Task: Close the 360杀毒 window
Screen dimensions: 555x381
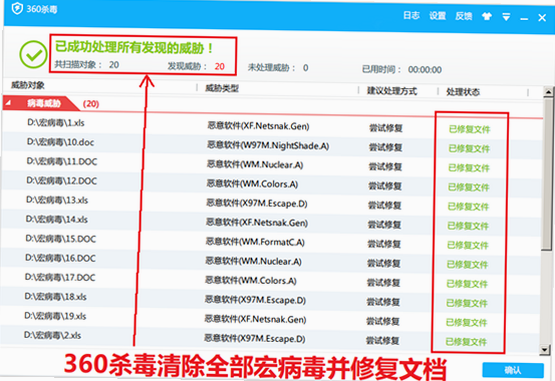Action: point(542,17)
